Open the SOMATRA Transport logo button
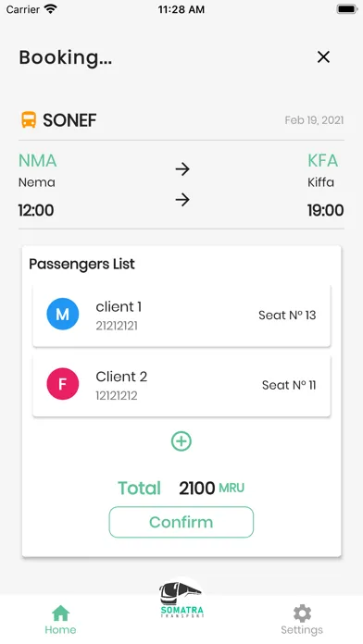The width and height of the screenshot is (363, 644). (181, 600)
